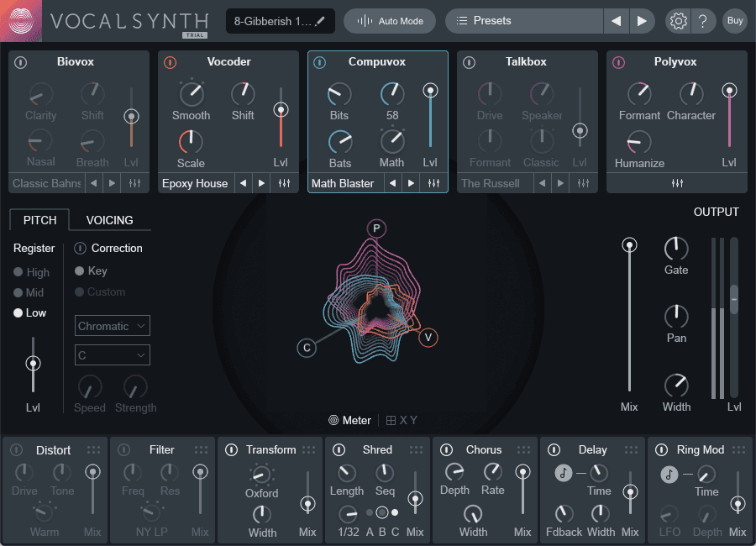Select the Low register option

(30, 312)
